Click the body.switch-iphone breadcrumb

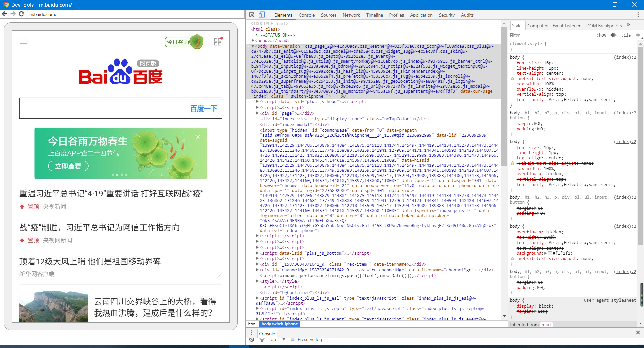tap(279, 324)
